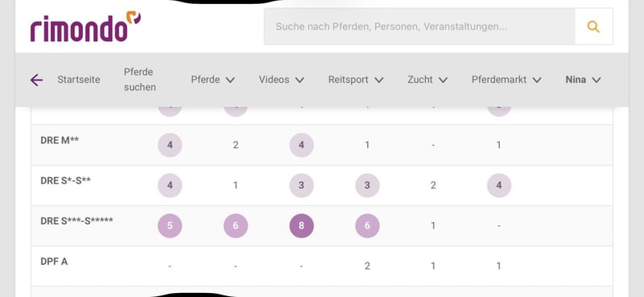
Task: Select the DPF A row label
Action: 54,262
